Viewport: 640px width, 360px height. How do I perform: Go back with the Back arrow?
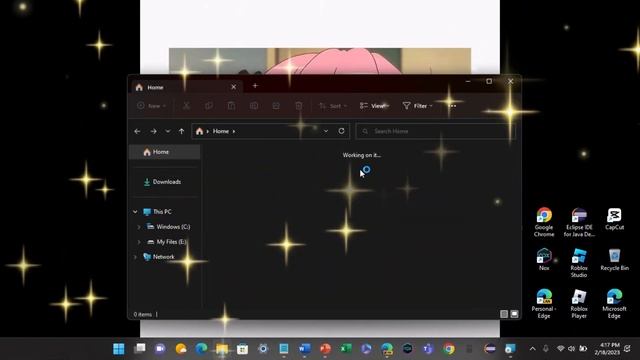pyautogui.click(x=137, y=131)
